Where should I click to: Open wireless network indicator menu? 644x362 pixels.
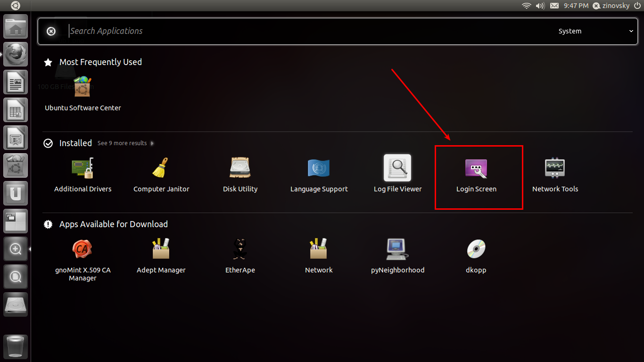(527, 6)
